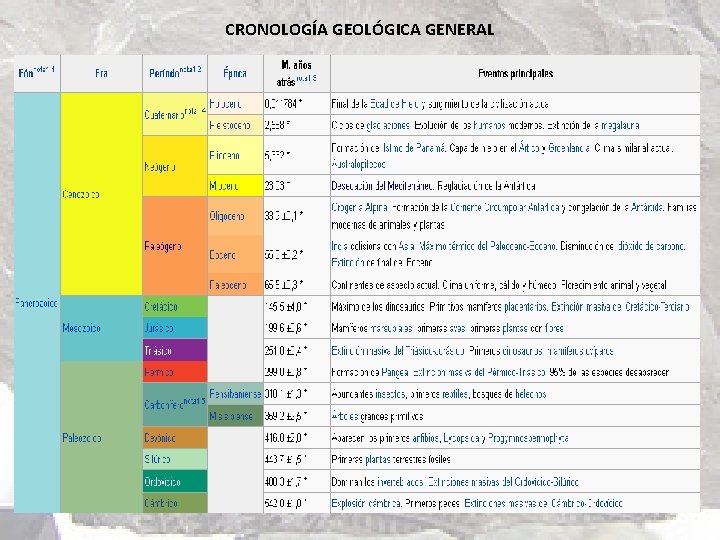This screenshot has height=540, width=720.
Task: Follow the 'anfibios' link in Devónico row
Action: tap(426, 438)
